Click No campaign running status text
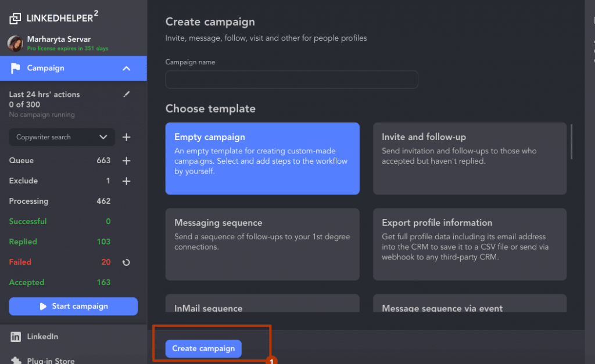This screenshot has height=364, width=595. pyautogui.click(x=42, y=114)
